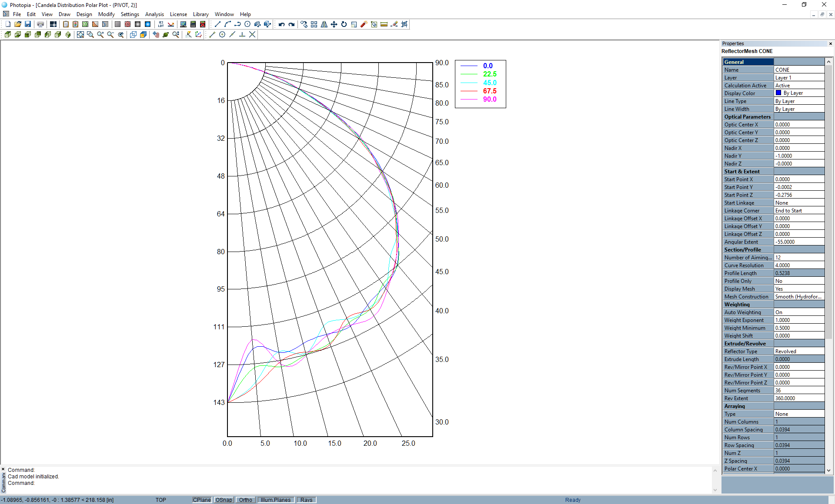Click the shaded blue cube display icon
The image size is (835, 504).
tap(143, 34)
